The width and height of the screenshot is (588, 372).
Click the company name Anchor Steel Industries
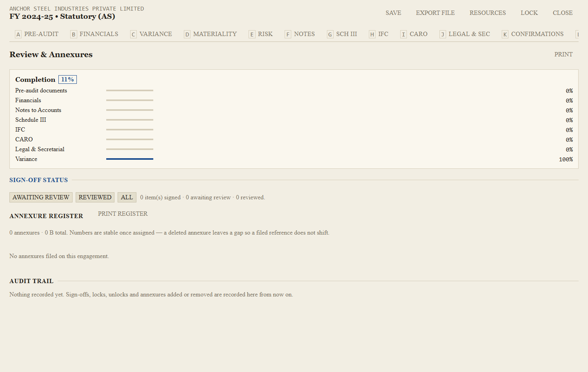(x=77, y=9)
